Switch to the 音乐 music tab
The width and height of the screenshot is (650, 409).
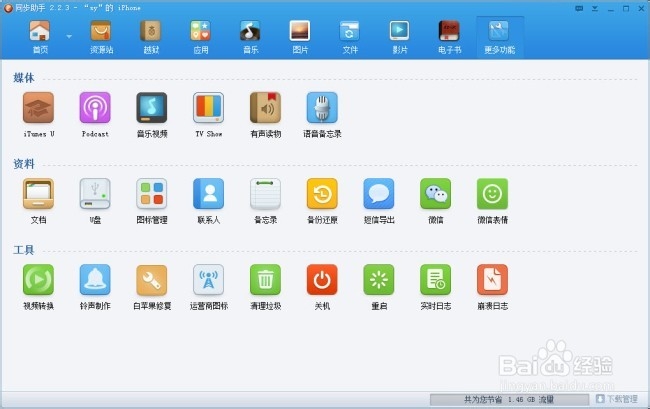(x=250, y=37)
